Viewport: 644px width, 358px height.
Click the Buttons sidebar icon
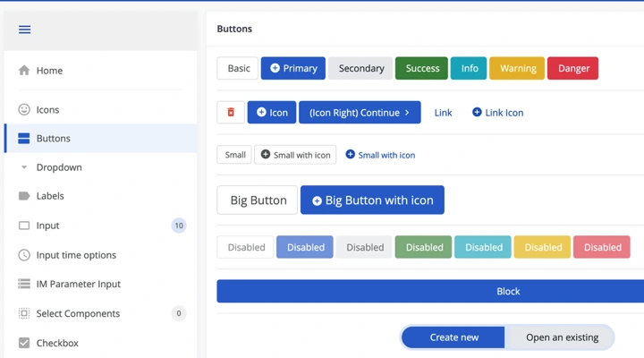pyautogui.click(x=24, y=138)
